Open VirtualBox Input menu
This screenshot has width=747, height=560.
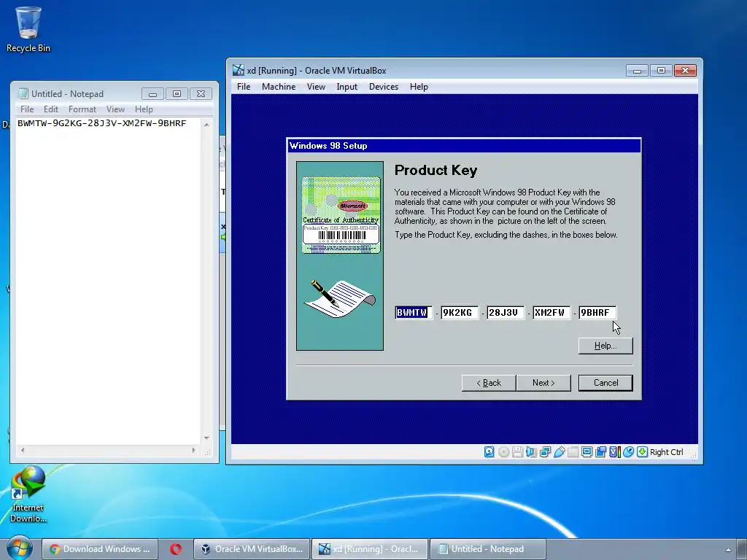tap(347, 87)
